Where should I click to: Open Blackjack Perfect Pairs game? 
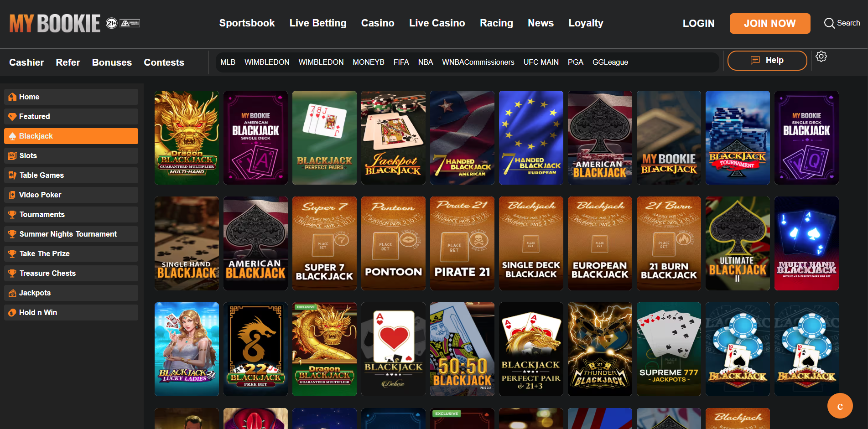coord(324,138)
